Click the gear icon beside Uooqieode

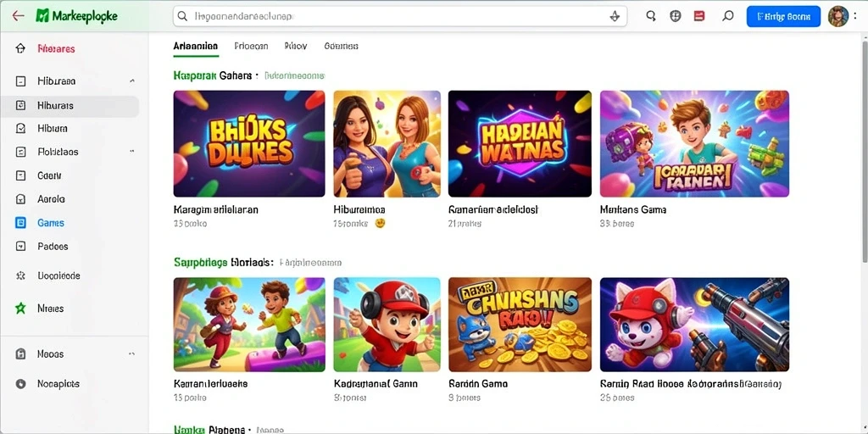[x=20, y=275]
